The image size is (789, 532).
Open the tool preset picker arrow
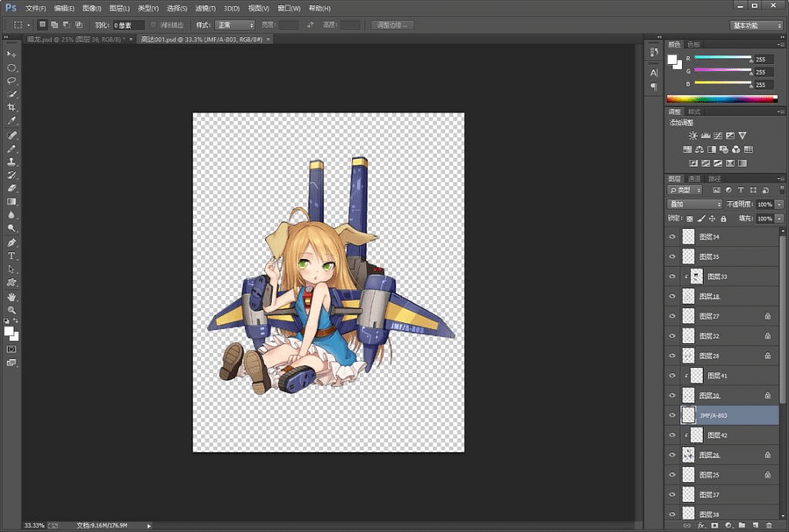[29, 25]
